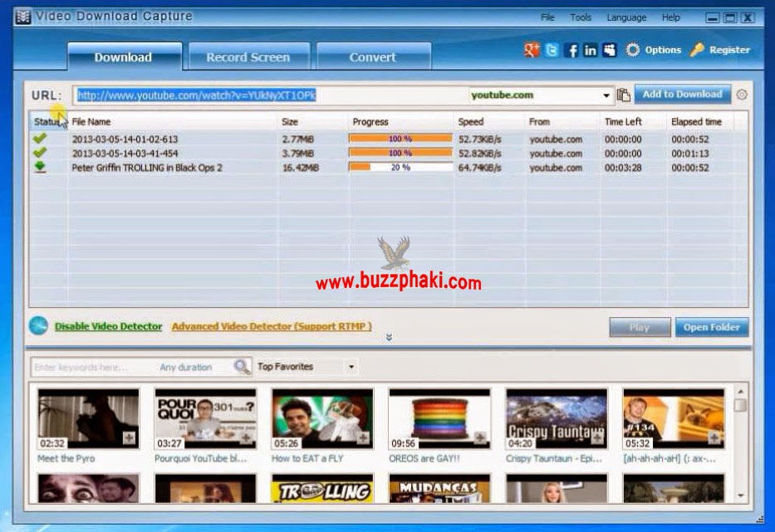The image size is (775, 532).
Task: Click the Video Detector globe icon
Action: click(38, 326)
